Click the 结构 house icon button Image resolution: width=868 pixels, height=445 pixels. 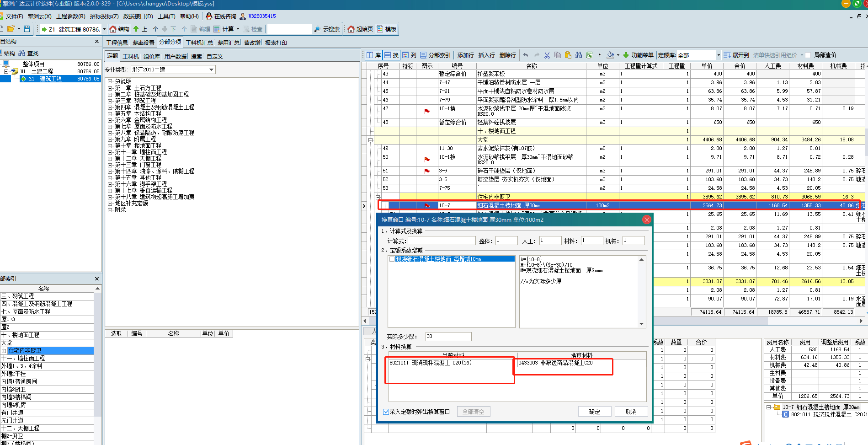pos(119,29)
